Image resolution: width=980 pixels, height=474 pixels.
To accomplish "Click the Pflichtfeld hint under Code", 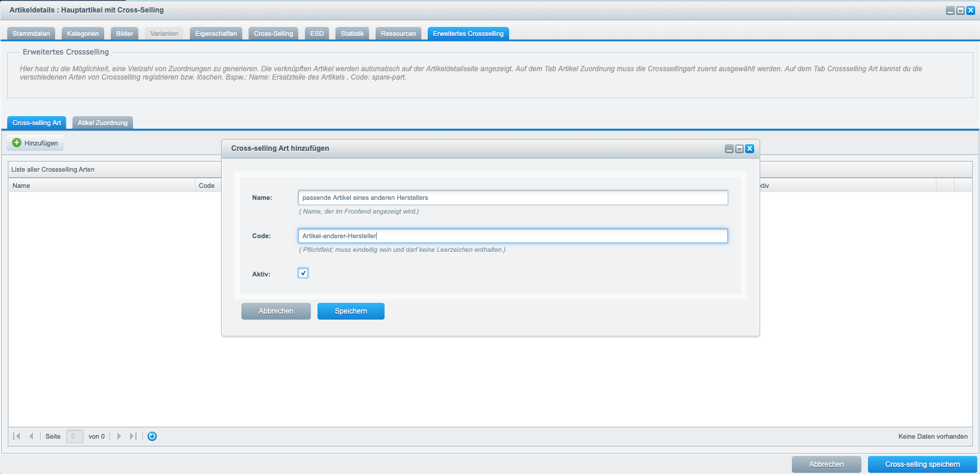I will [x=402, y=250].
